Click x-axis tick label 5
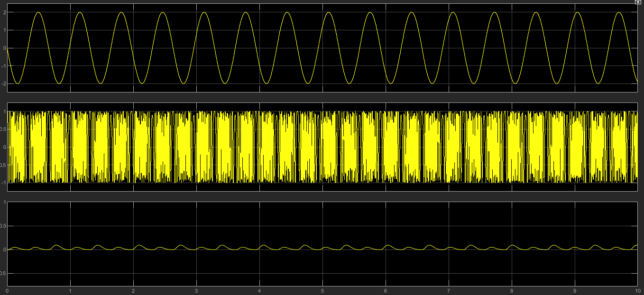644x295 pixels. click(322, 290)
